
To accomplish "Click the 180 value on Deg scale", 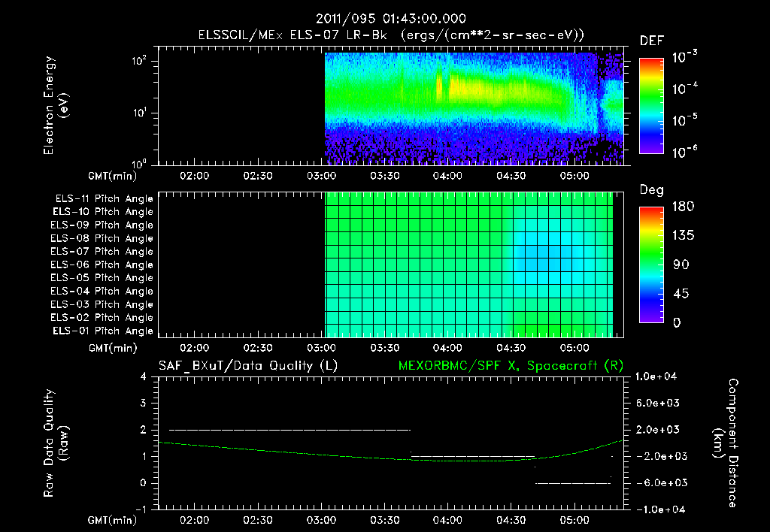I will tap(683, 207).
